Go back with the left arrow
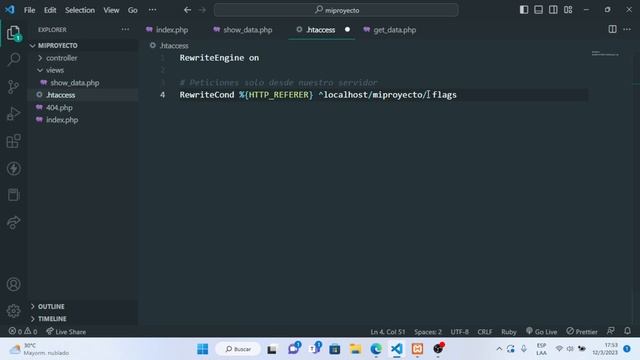The height and width of the screenshot is (360, 640). click(187, 10)
